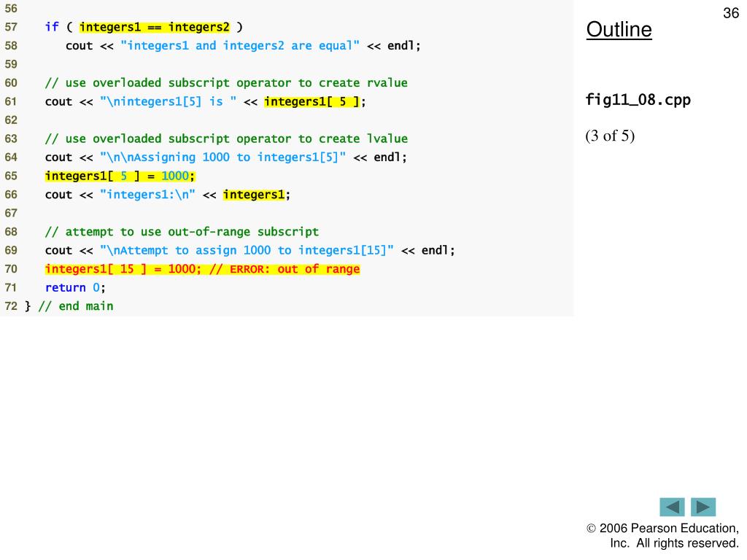Click string "\nintegers1[5] is " on line 61

(169, 101)
